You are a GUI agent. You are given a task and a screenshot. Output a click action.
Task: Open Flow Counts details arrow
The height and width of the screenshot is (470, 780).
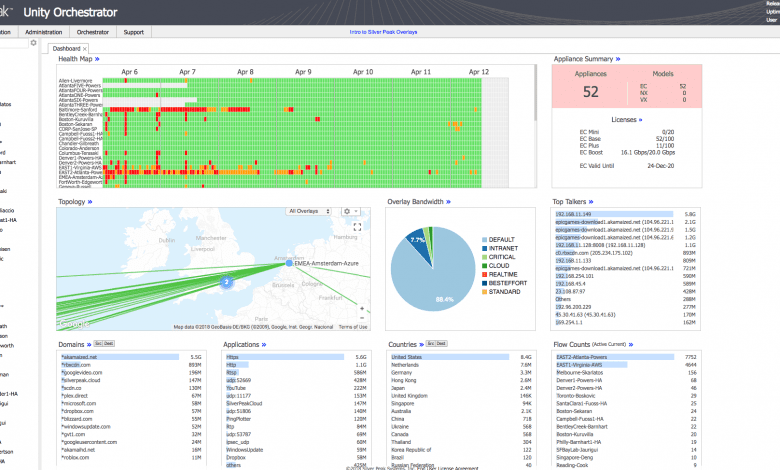(631, 345)
